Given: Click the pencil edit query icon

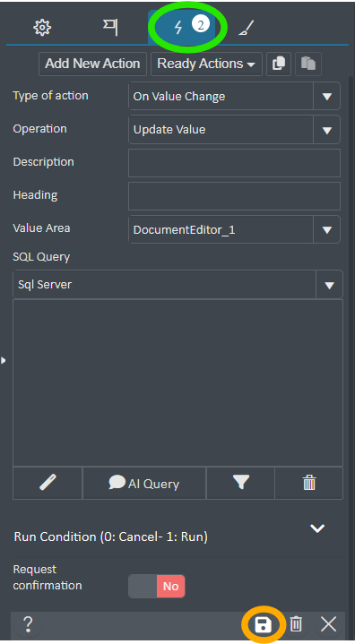Looking at the screenshot, I should [48, 483].
